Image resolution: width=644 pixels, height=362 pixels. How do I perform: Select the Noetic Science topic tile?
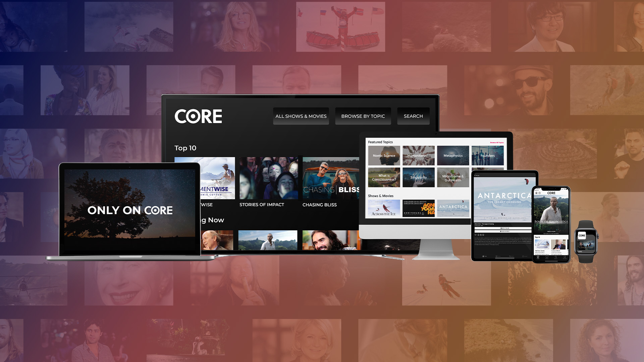[384, 156]
